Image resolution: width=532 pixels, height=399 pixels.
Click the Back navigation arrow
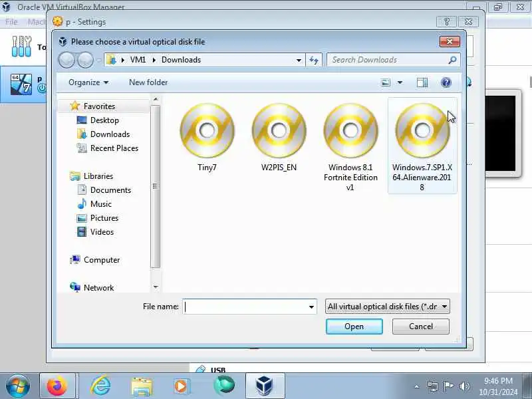coord(66,60)
